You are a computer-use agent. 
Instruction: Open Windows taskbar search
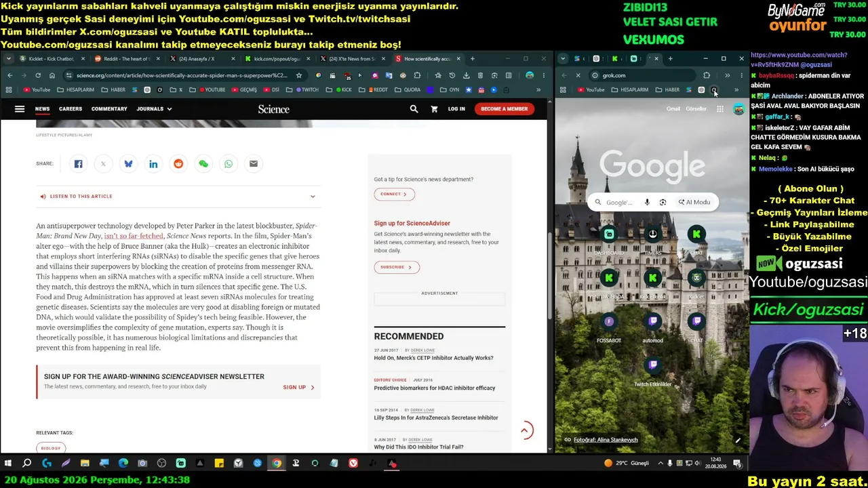tap(27, 464)
